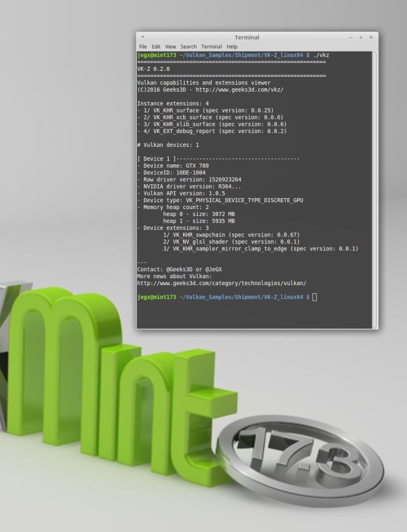Open the Search menu in Terminal
This screenshot has width=407, height=532.
click(188, 46)
